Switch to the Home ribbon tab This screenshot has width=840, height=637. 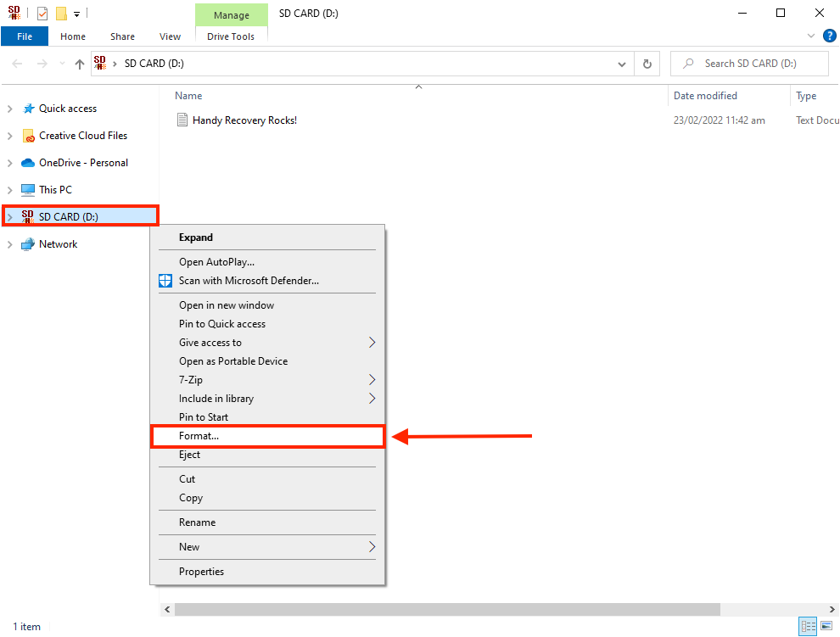click(x=73, y=36)
